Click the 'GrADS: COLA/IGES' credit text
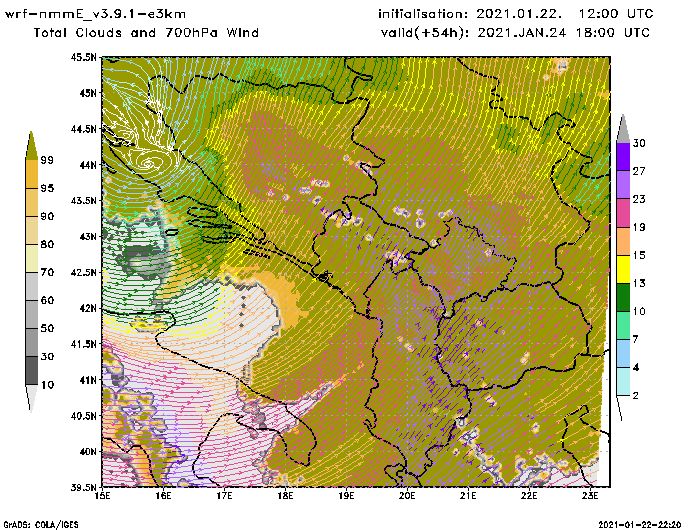700x530 pixels. 41,525
